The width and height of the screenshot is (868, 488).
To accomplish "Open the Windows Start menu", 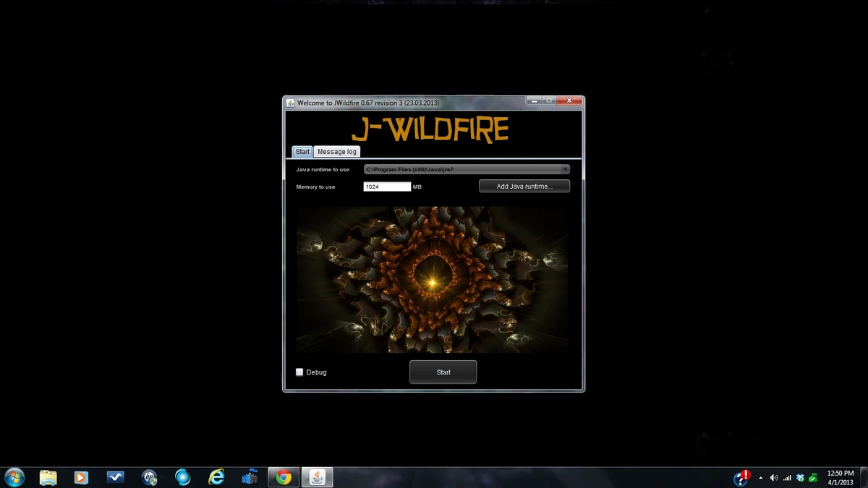I will click(x=13, y=477).
